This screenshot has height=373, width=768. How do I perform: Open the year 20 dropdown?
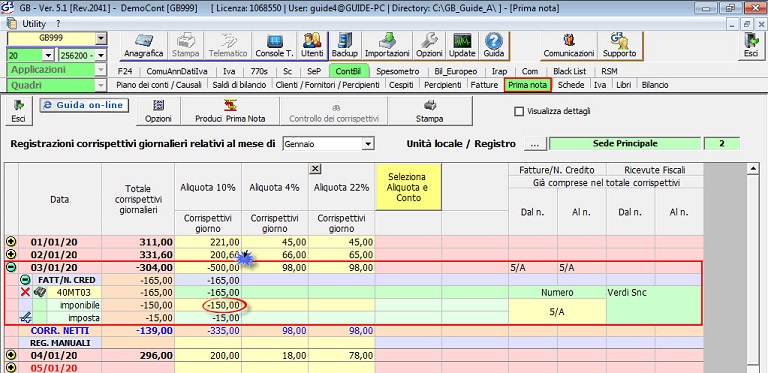point(48,55)
